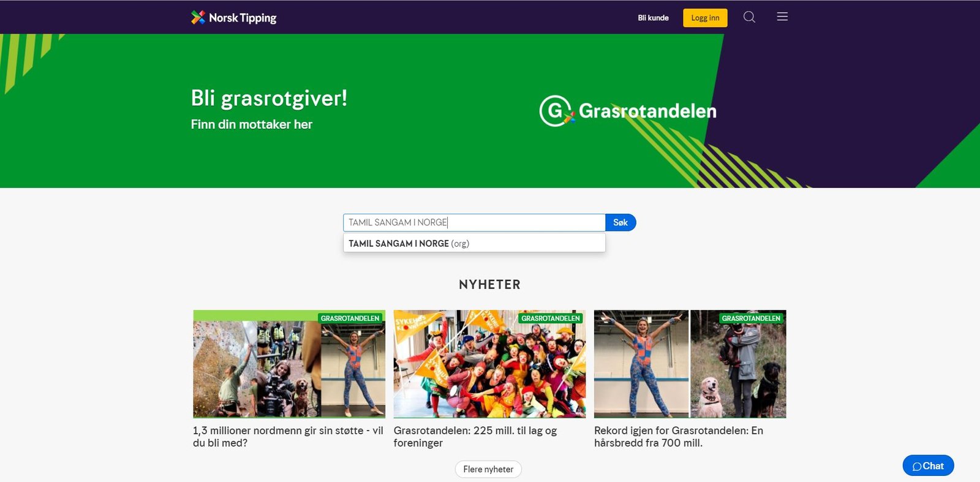Click the Bli grasrotgiver! banner heading
Viewport: 980px width, 482px height.
pos(269,98)
